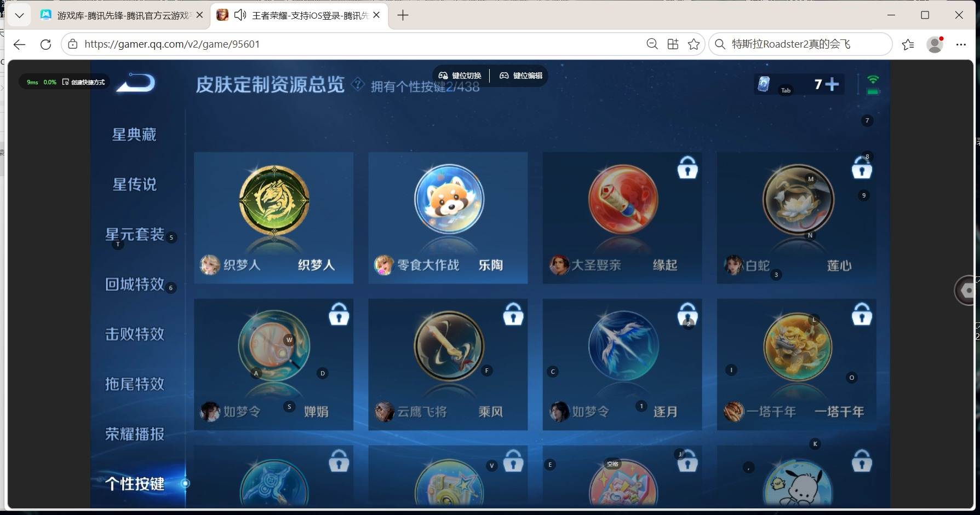Click the lock icon on 一塔千年 card
This screenshot has width=980, height=515.
pos(862,314)
